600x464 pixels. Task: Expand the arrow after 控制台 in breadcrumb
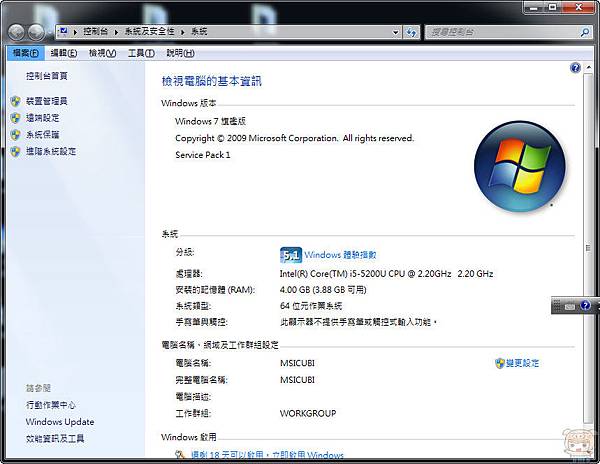pyautogui.click(x=116, y=32)
